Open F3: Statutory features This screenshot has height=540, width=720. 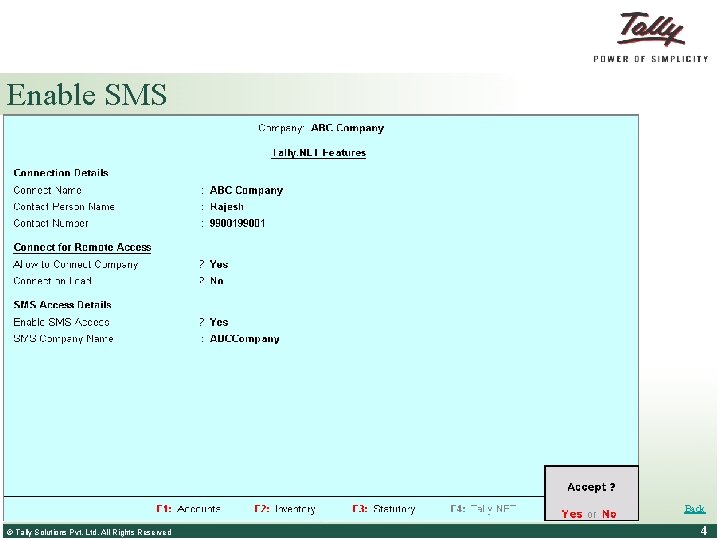383,509
